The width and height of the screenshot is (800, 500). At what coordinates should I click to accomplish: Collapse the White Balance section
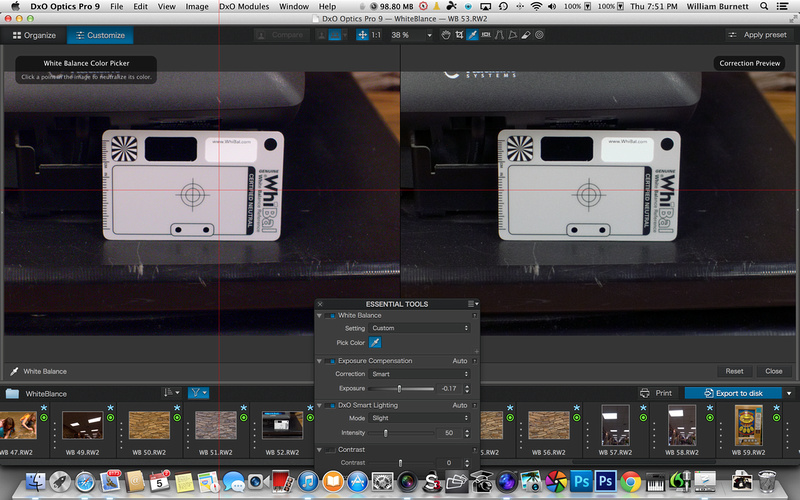click(319, 315)
